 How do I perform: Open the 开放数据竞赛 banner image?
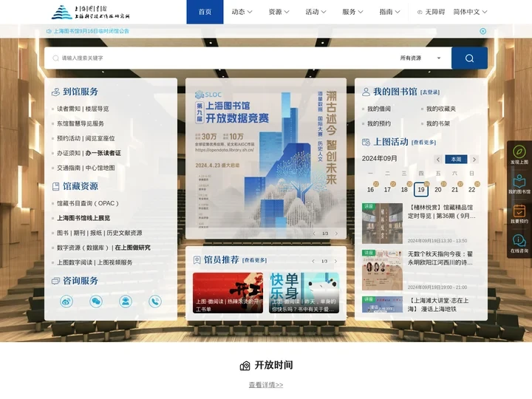tap(266, 159)
